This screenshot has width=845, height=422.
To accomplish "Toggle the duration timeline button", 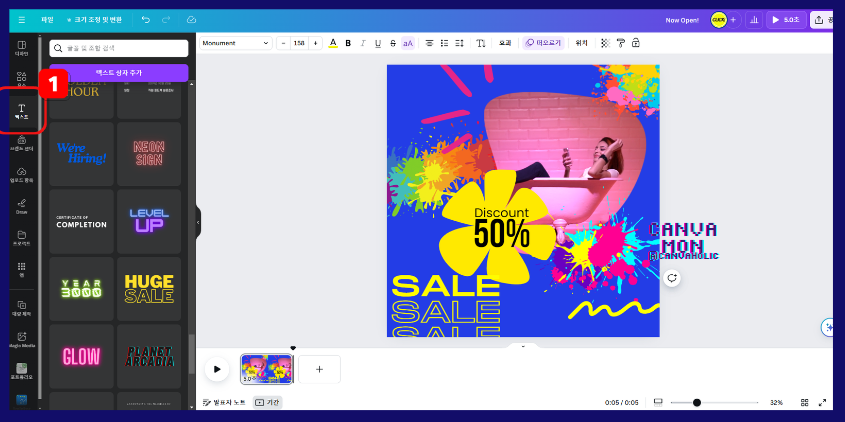I will 267,403.
